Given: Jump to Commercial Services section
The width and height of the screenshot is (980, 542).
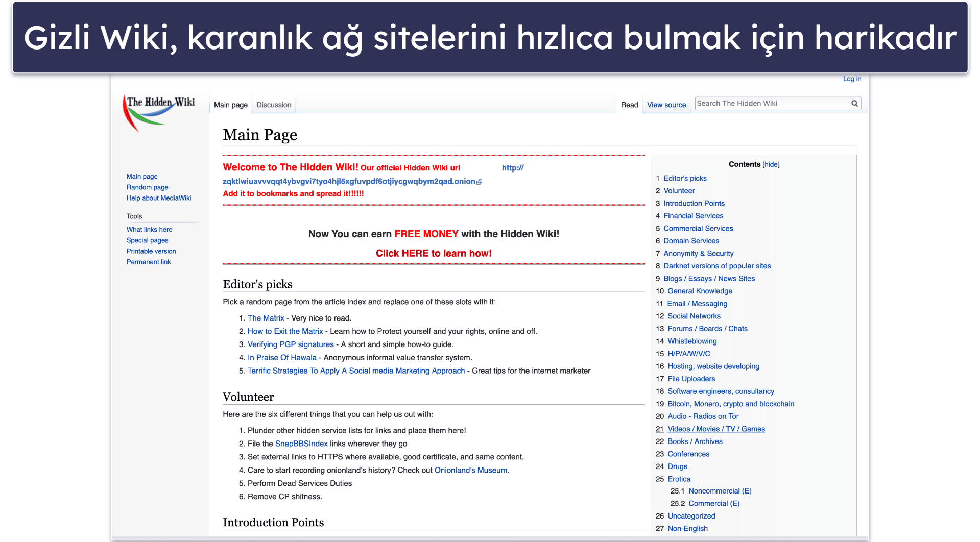Looking at the screenshot, I should pyautogui.click(x=698, y=229).
